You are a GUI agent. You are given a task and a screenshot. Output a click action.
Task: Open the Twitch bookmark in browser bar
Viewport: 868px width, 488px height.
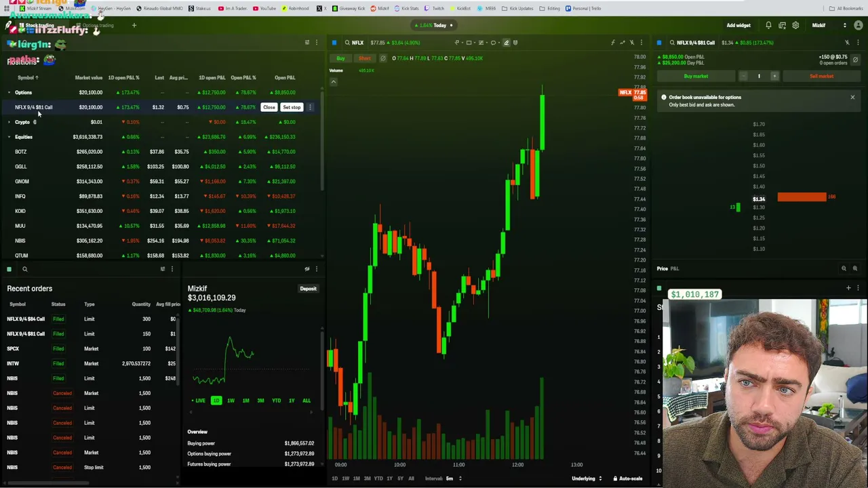tap(435, 8)
